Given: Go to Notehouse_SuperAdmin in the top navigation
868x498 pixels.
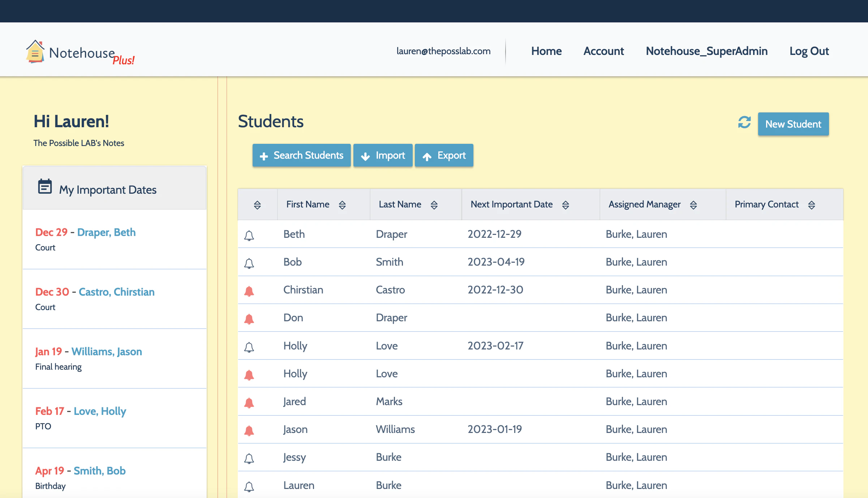Looking at the screenshot, I should [x=706, y=51].
